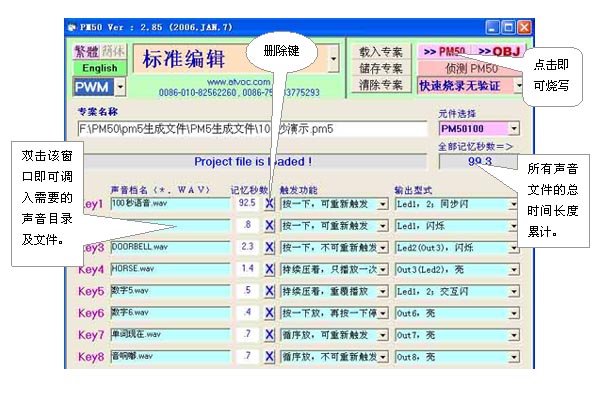This screenshot has height=400, width=600.
Task: Click the 储存专案 save project button
Action: point(380,68)
